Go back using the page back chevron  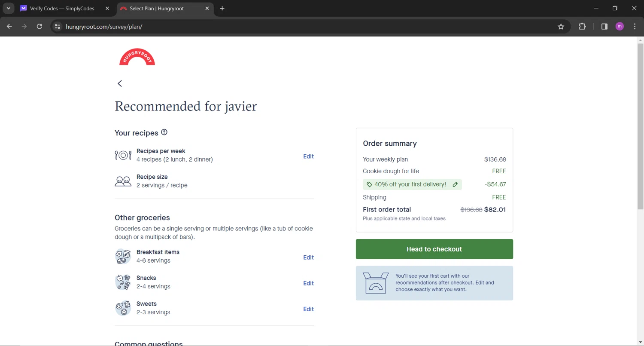pyautogui.click(x=120, y=83)
